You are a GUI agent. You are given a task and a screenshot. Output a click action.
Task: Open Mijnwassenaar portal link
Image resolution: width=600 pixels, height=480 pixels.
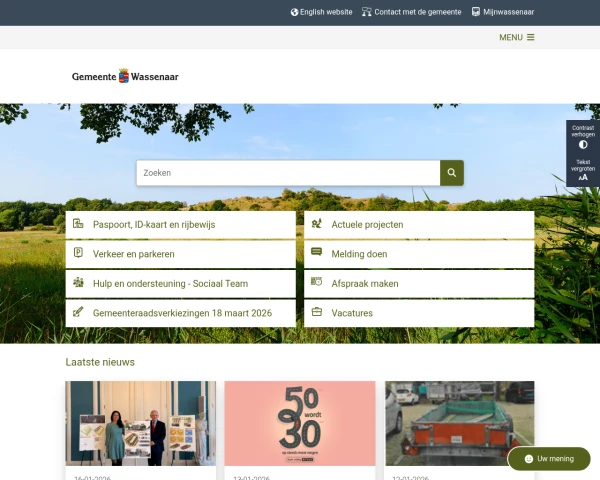coord(503,12)
